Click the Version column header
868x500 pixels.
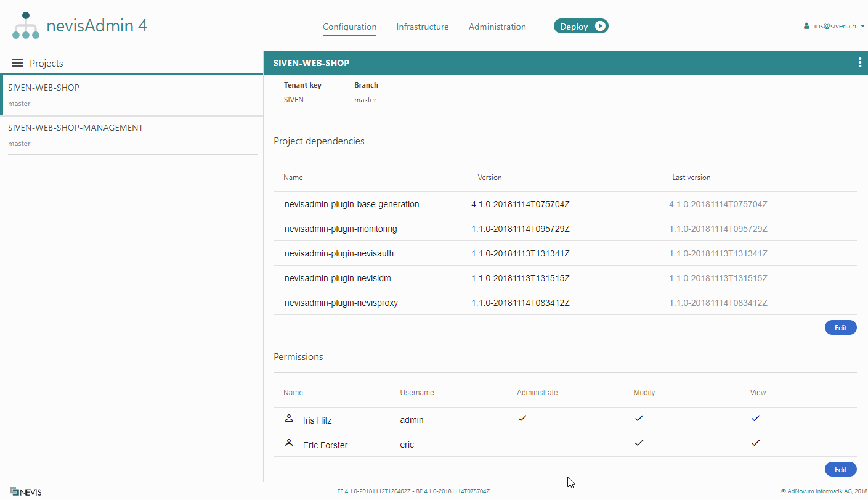[490, 178]
